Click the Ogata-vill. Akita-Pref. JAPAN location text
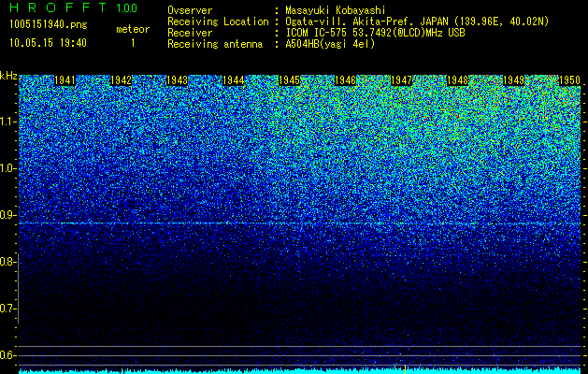 417,22
